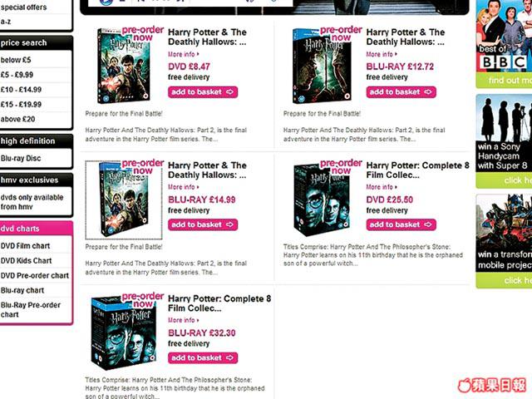Add the £8.47 DVD to basket

203,92
